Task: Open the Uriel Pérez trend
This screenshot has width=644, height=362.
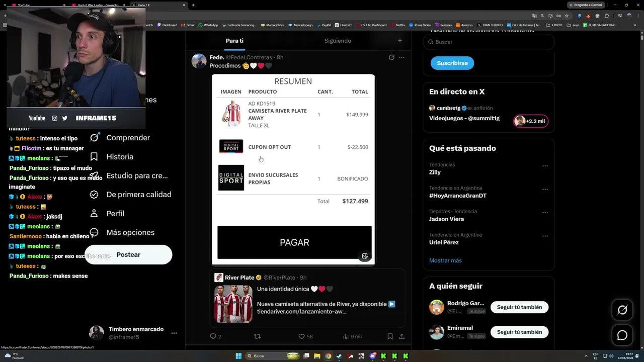Action: pyautogui.click(x=444, y=242)
